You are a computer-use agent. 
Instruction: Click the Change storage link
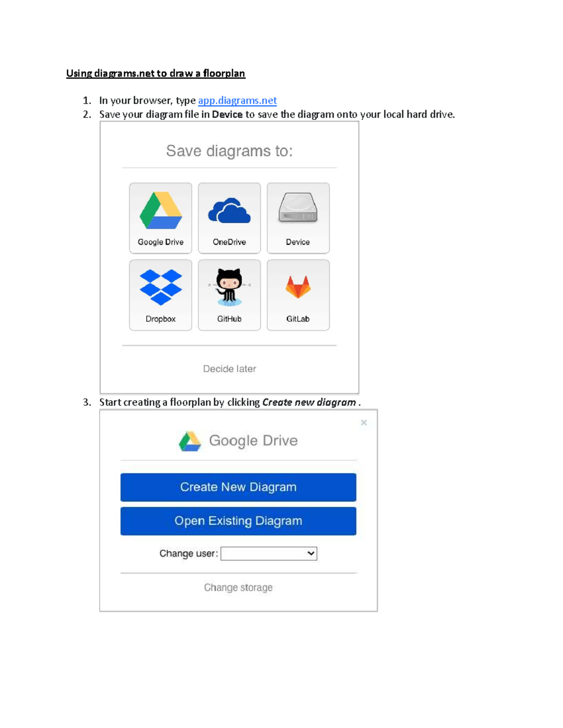(x=238, y=587)
